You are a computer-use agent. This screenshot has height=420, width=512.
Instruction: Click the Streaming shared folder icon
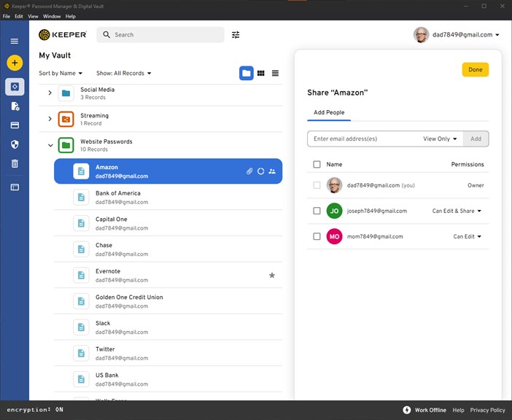[x=66, y=119]
